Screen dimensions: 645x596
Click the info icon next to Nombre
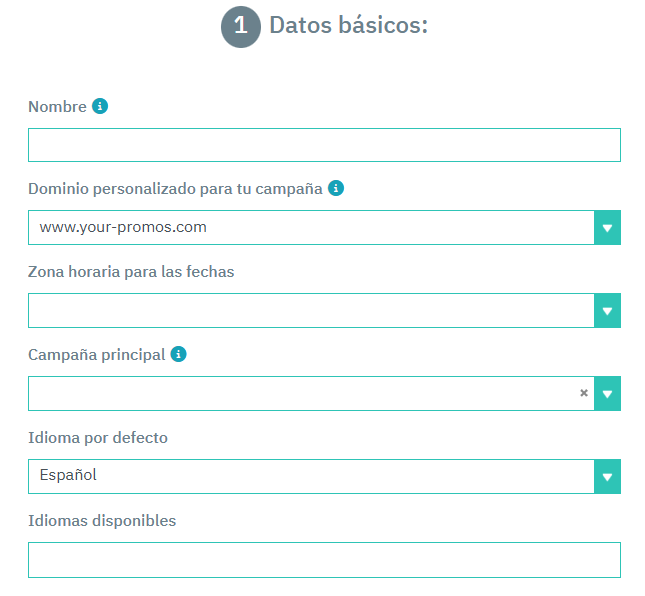point(100,106)
